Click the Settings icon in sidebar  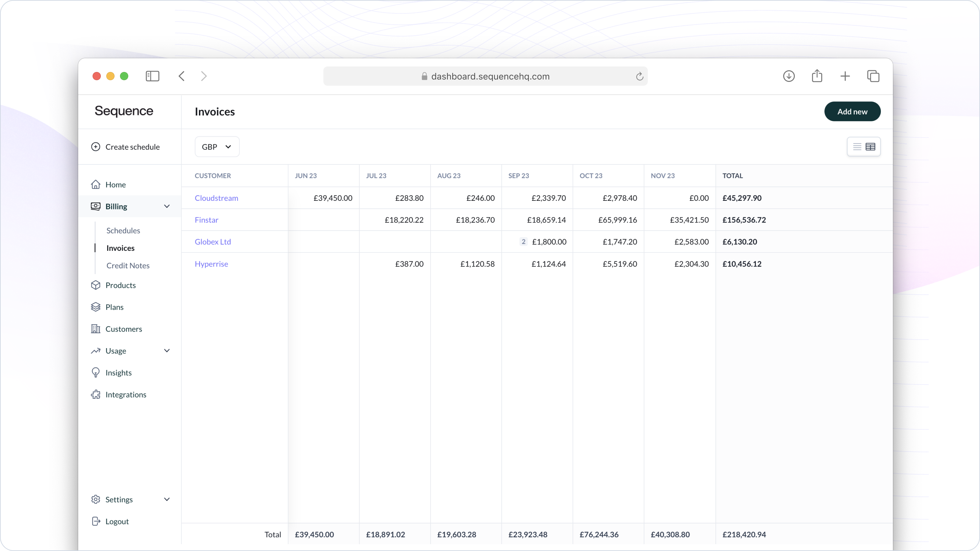click(x=95, y=499)
